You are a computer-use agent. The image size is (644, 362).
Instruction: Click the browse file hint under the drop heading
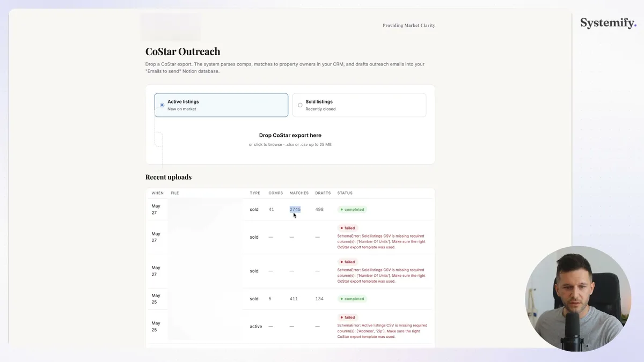[x=290, y=144]
